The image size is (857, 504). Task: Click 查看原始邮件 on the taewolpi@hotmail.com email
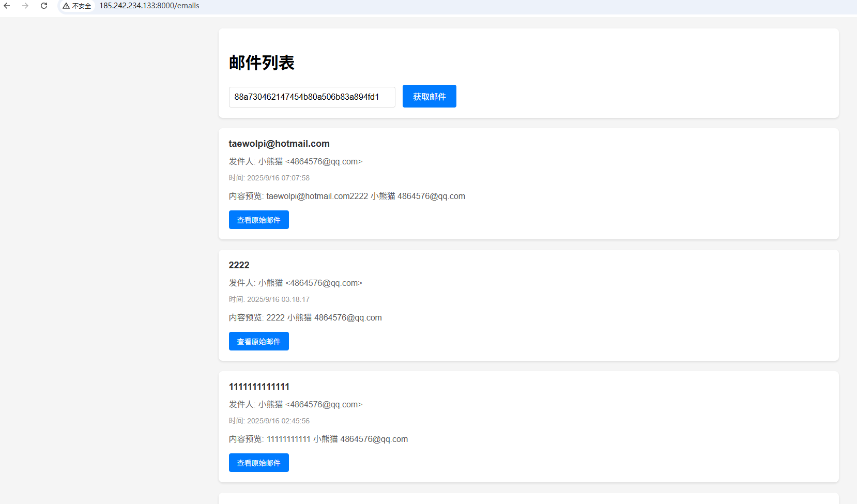coord(258,220)
